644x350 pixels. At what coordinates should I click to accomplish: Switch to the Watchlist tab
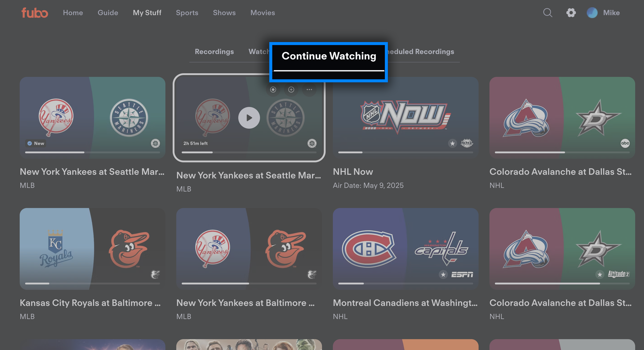point(259,52)
